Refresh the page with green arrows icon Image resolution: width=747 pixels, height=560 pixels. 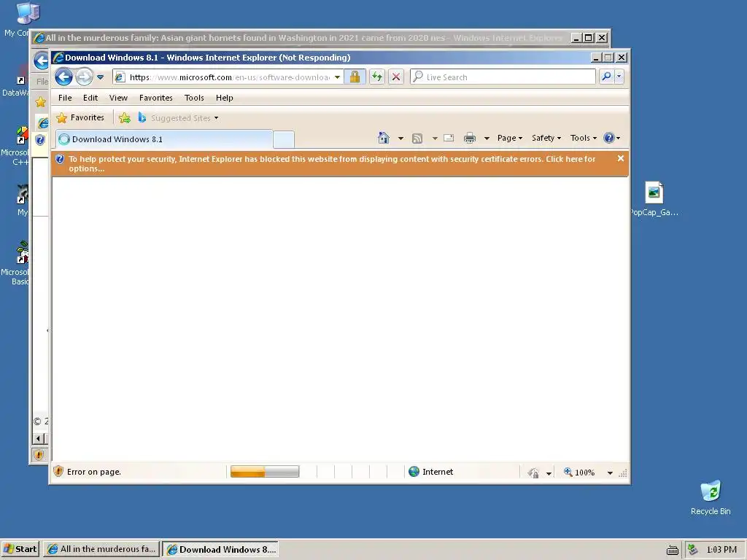(377, 77)
